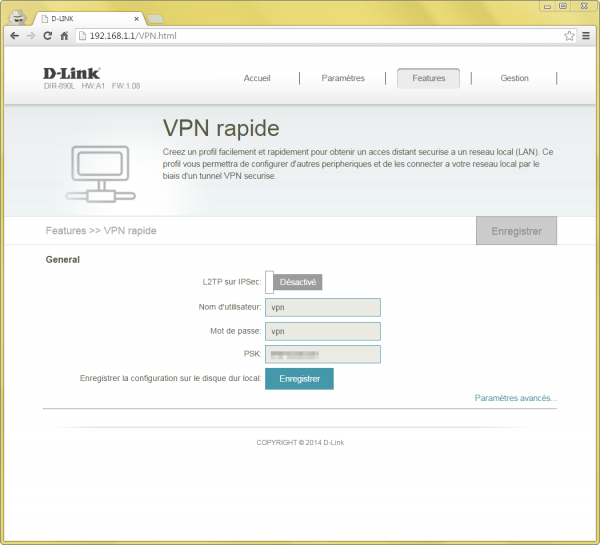Open the Paramètres avancés link
Viewport: 600px width, 545px height.
pyautogui.click(x=516, y=398)
